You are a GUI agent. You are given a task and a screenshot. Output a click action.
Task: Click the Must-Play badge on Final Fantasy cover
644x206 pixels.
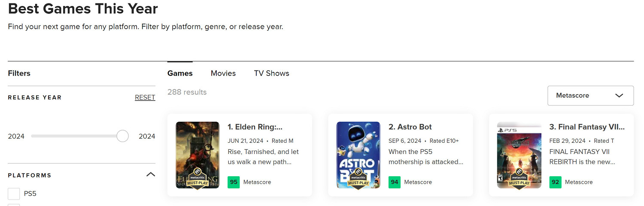point(519,179)
